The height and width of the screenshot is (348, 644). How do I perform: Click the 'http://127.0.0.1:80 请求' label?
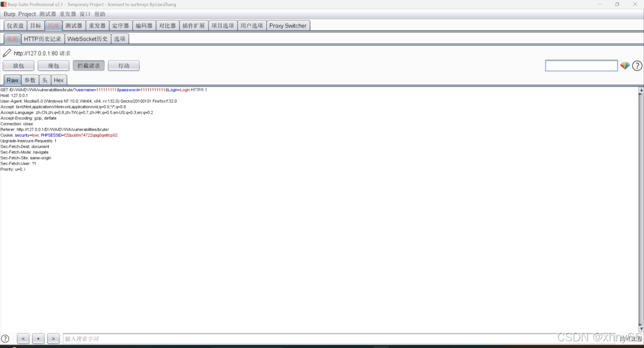click(42, 53)
